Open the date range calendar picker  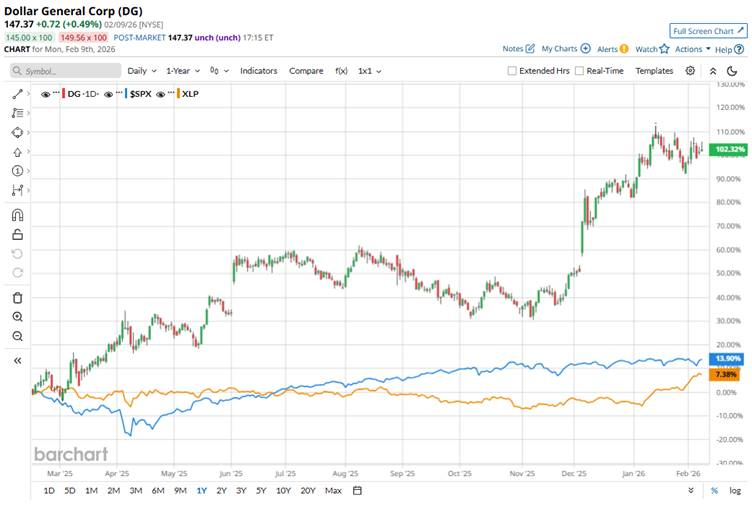tap(357, 490)
